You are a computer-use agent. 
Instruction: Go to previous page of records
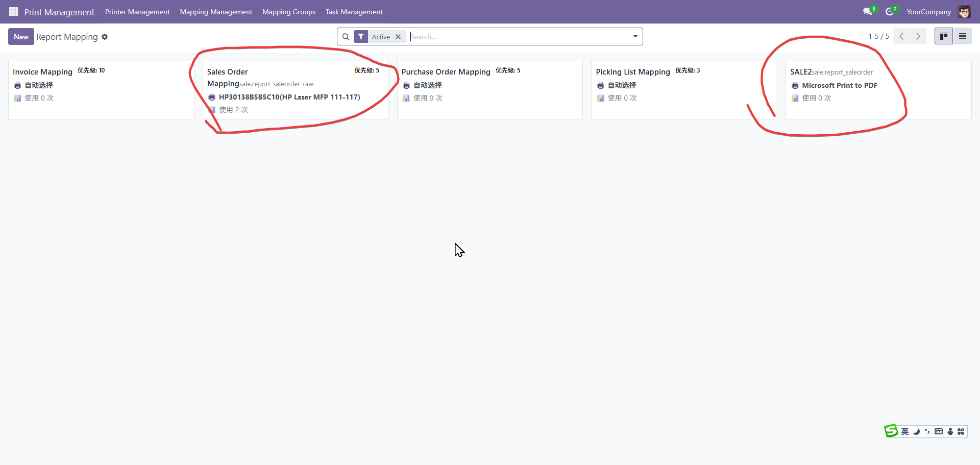(x=901, y=36)
